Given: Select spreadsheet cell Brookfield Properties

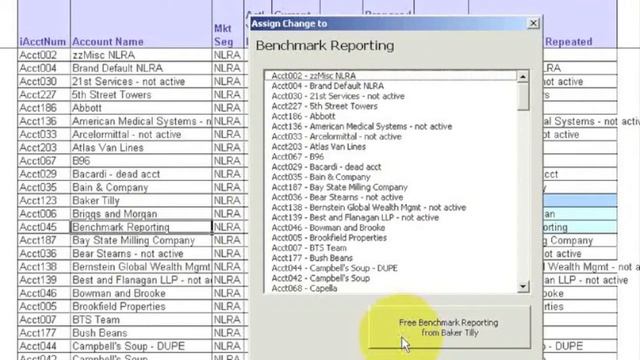Looking at the screenshot, I should pos(141,307).
